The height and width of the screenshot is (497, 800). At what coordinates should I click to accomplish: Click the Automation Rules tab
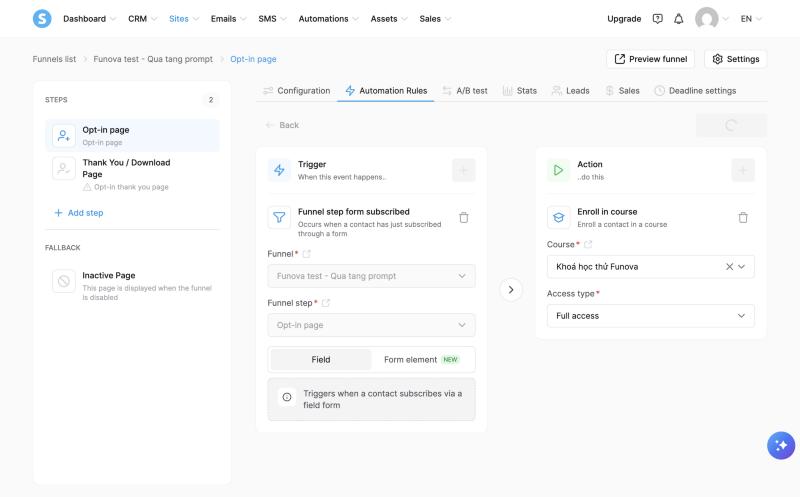[x=386, y=91]
